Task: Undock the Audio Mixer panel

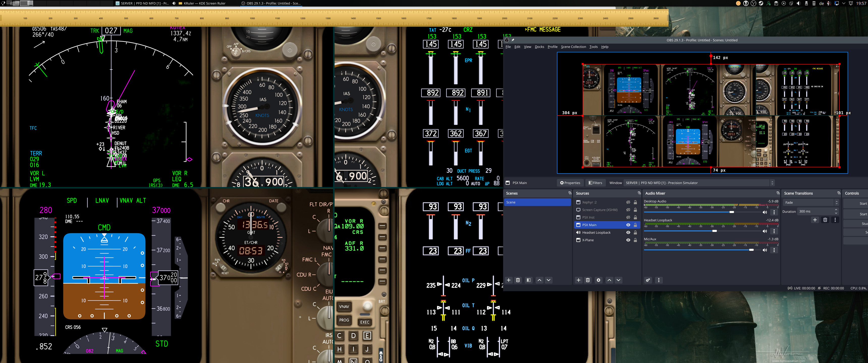Action: 778,193
